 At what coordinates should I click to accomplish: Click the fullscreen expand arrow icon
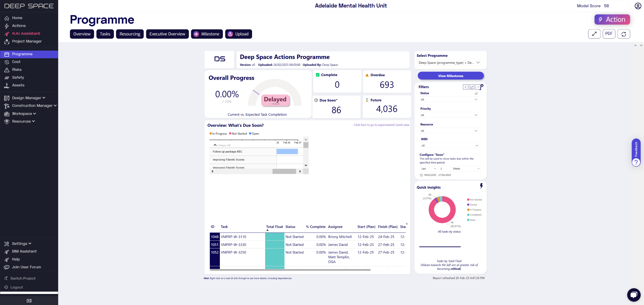[594, 34]
